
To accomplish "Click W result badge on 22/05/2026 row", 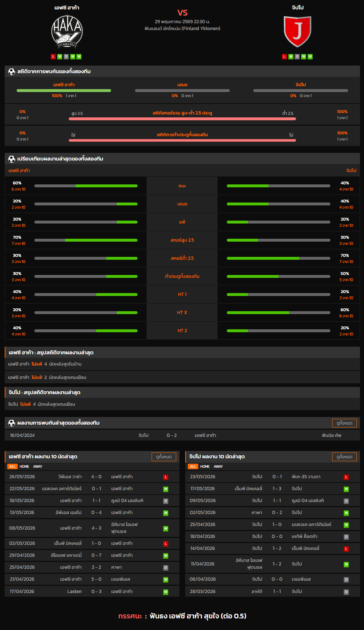I will click(x=166, y=489).
